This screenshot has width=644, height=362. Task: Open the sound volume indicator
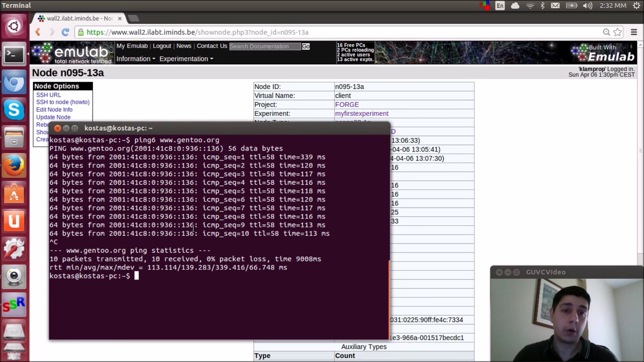(587, 6)
